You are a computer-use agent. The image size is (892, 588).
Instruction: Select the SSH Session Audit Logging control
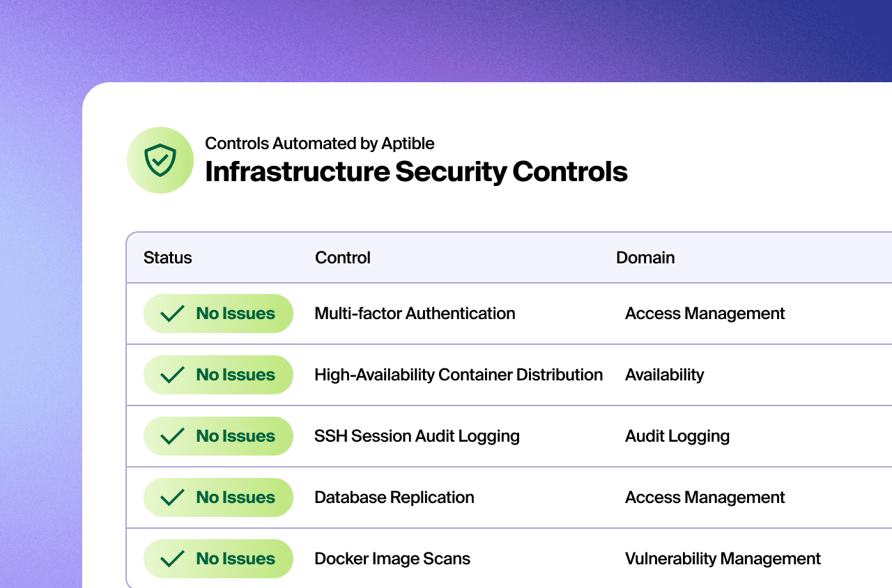[417, 436]
